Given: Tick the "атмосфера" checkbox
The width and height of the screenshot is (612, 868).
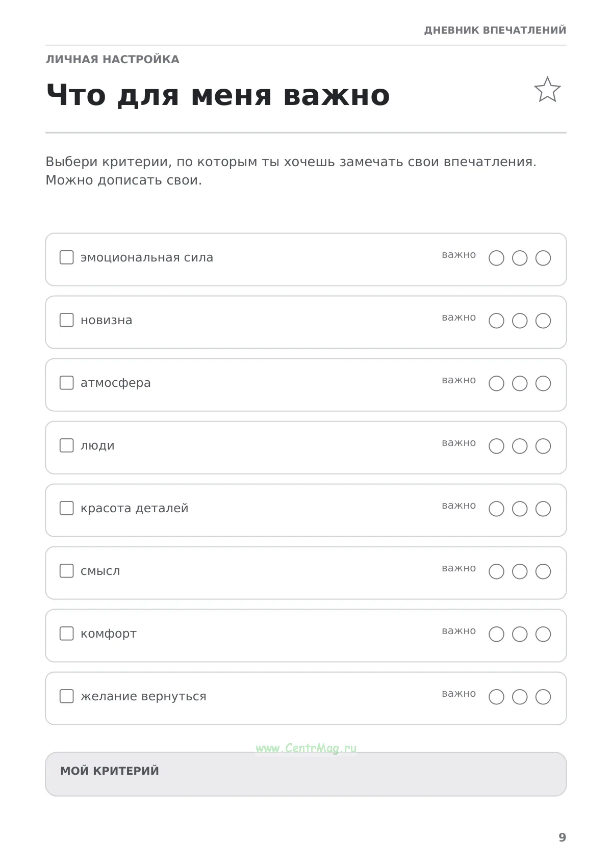Looking at the screenshot, I should 67,383.
